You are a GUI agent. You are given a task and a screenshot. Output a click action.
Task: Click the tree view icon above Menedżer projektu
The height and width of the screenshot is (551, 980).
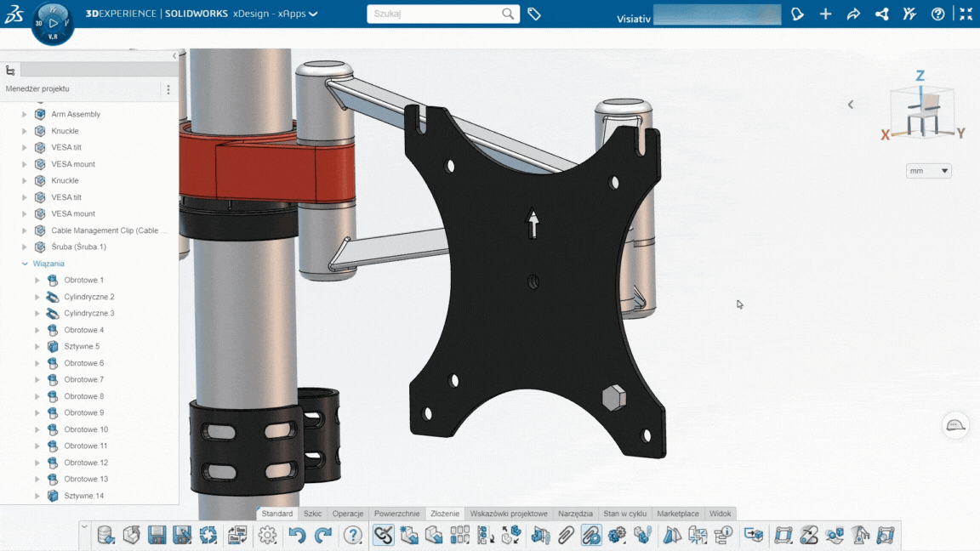pyautogui.click(x=10, y=71)
